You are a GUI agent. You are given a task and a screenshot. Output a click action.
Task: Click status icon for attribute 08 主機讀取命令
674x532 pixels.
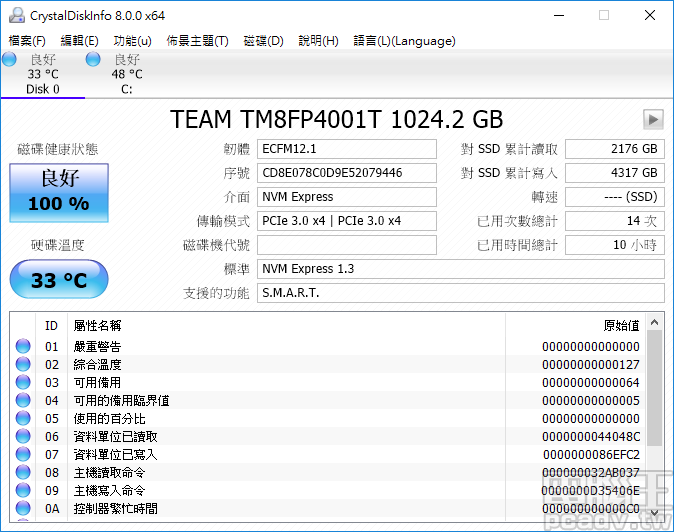[x=23, y=473]
